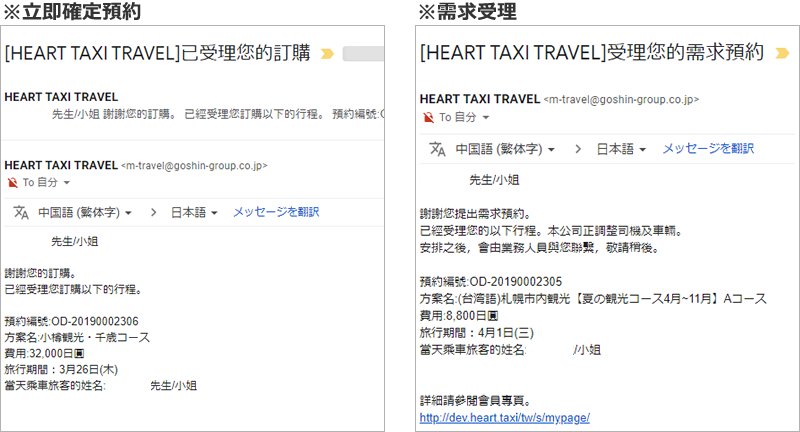The width and height of the screenshot is (800, 432).
Task: Click the arrow between the language dropdowns in the left email
Action: [x=153, y=212]
